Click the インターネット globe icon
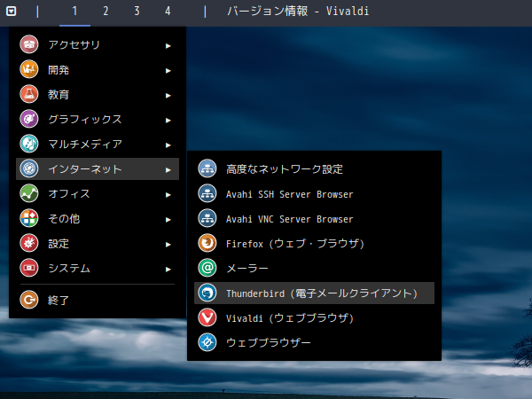The width and height of the screenshot is (532, 399). pyautogui.click(x=29, y=168)
